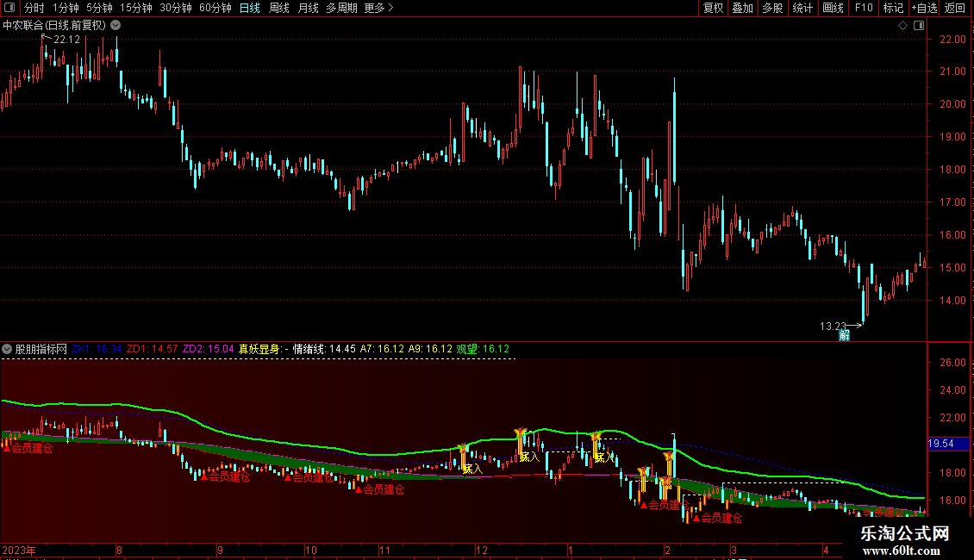This screenshot has height=560, width=974.
Task: Toggle the right side panel icon
Action: click(x=919, y=26)
